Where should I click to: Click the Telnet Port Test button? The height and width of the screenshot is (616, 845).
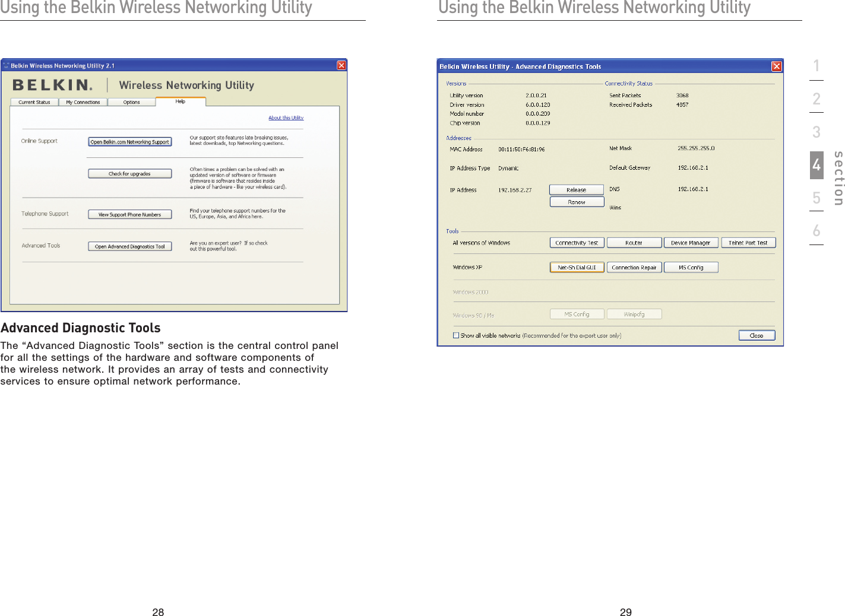pyautogui.click(x=748, y=243)
